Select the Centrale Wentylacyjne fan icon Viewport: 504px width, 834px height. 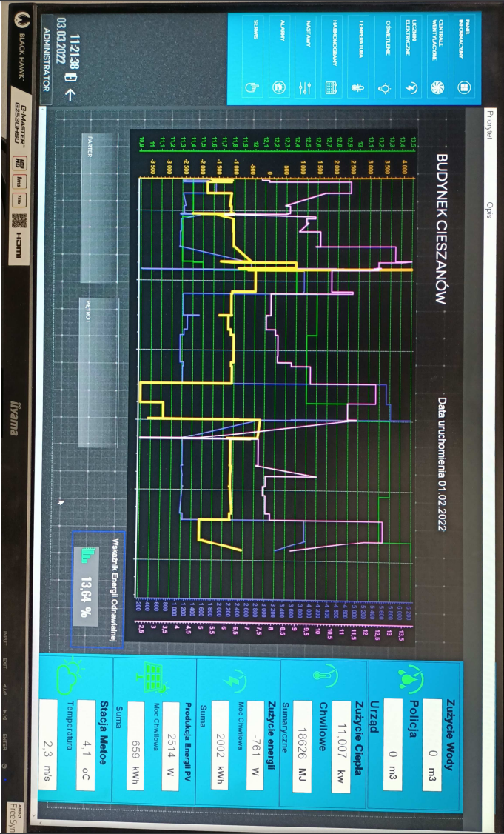[x=437, y=87]
